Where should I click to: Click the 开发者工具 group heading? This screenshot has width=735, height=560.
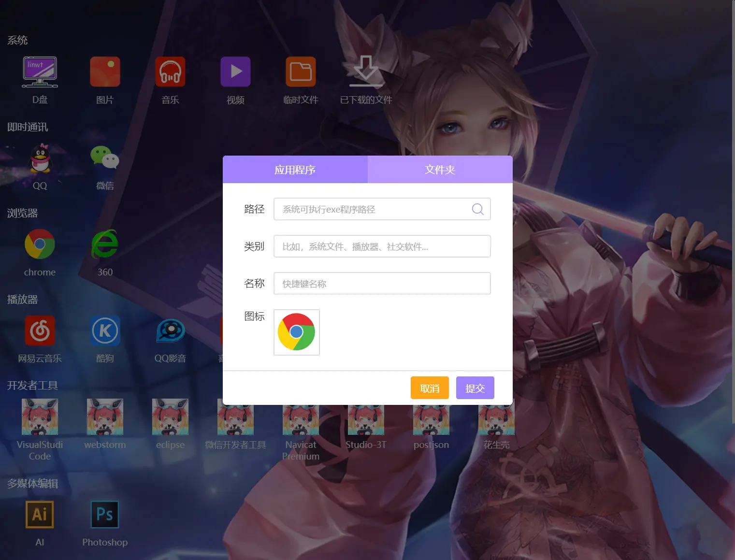coord(32,386)
